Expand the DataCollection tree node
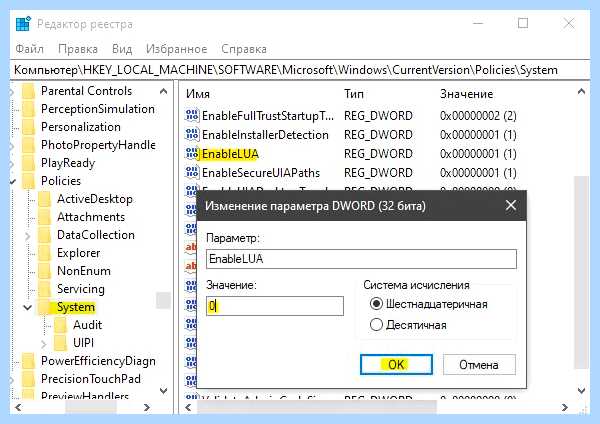The image size is (600, 424). pyautogui.click(x=28, y=236)
